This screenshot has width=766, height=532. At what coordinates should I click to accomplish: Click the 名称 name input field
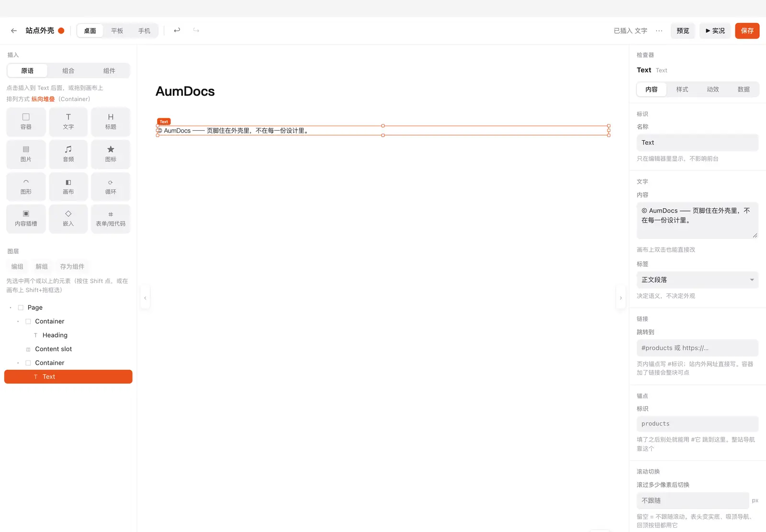(x=698, y=143)
